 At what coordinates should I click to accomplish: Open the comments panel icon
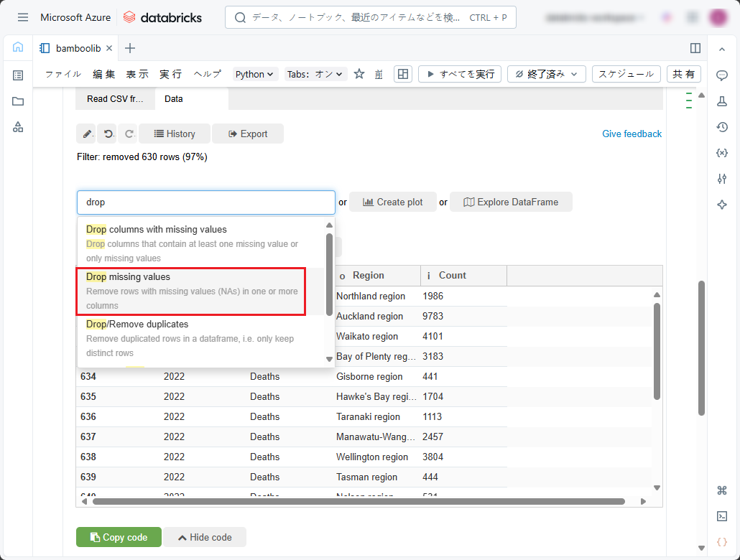click(x=722, y=75)
